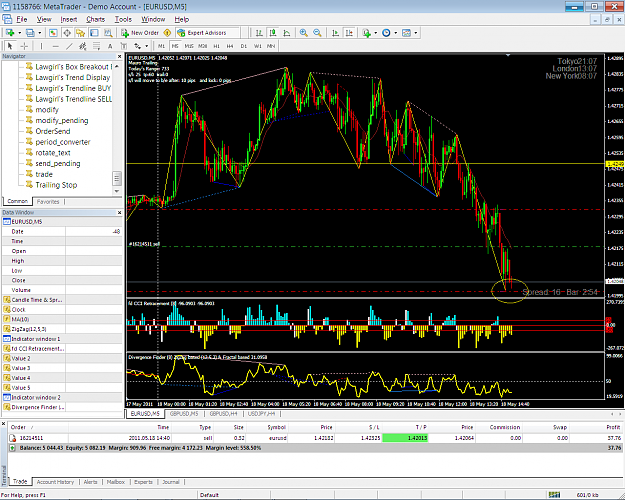
Task: Open the Templates dropdown arrow
Action: click(415, 33)
